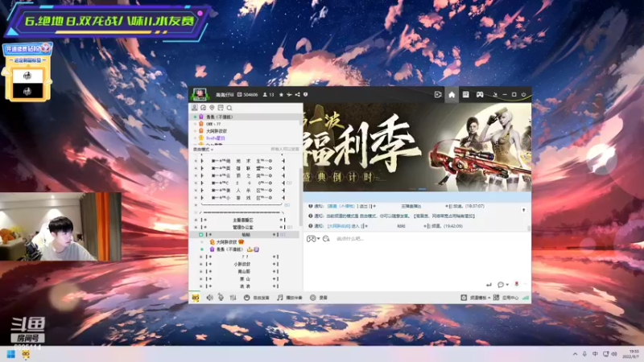Open the 应用中心 app center
644x362 pixels.
[x=506, y=298]
